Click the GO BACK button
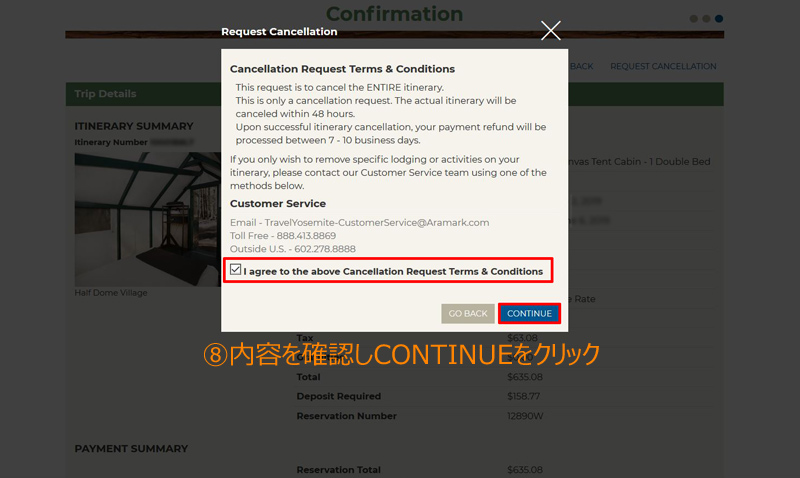Viewport: 800px width, 478px height. (x=467, y=313)
